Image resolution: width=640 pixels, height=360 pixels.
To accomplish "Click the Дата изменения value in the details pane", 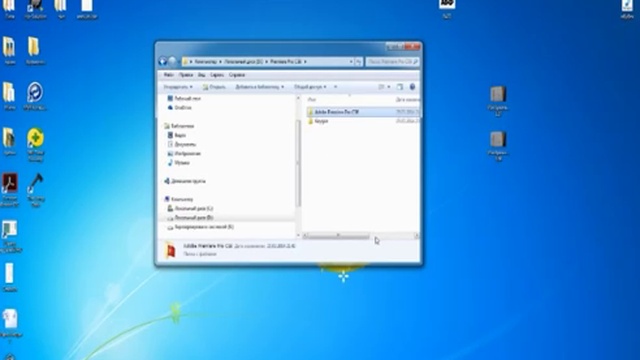I will point(281,246).
